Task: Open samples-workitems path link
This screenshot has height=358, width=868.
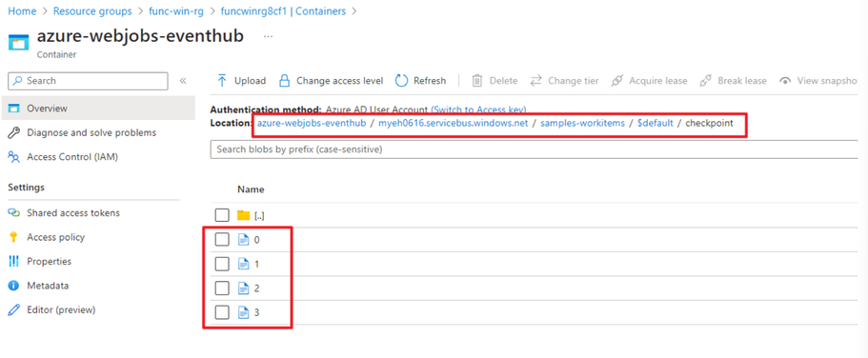Action: coord(583,123)
